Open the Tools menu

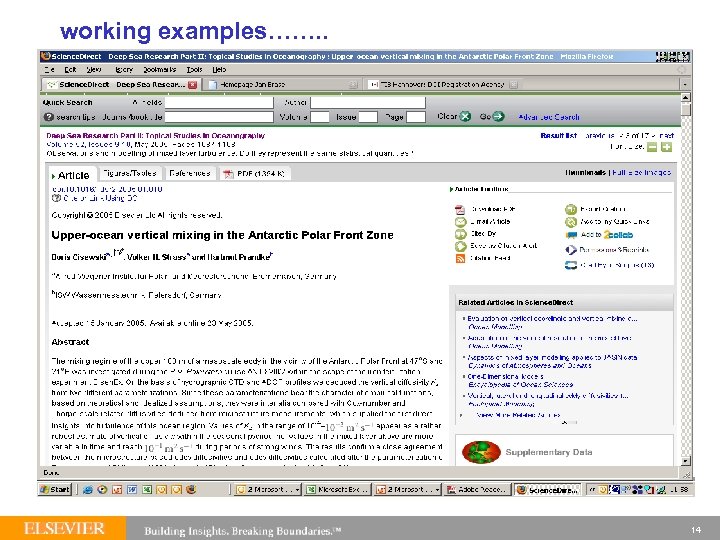[x=195, y=70]
